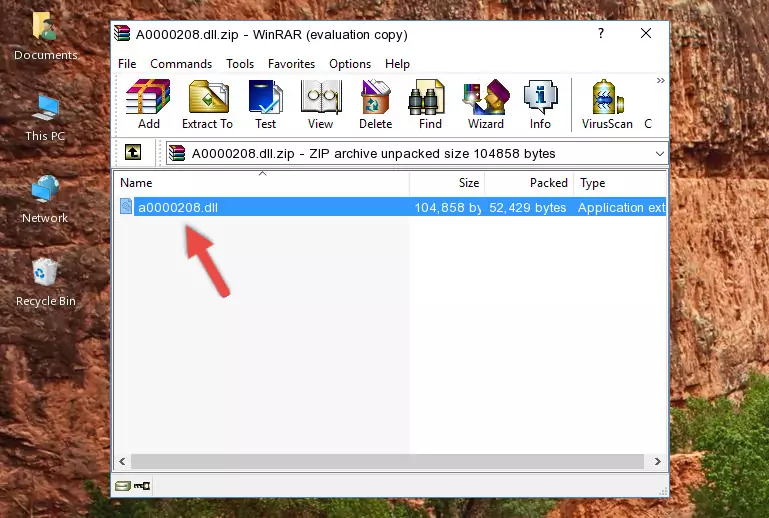Show archive Info
The height and width of the screenshot is (518, 769).
click(x=540, y=104)
